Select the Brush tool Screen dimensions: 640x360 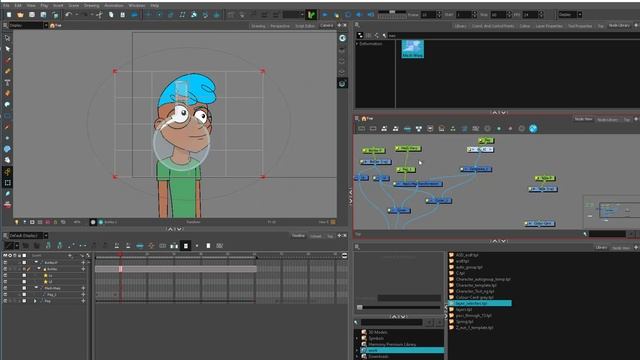[x=7, y=60]
